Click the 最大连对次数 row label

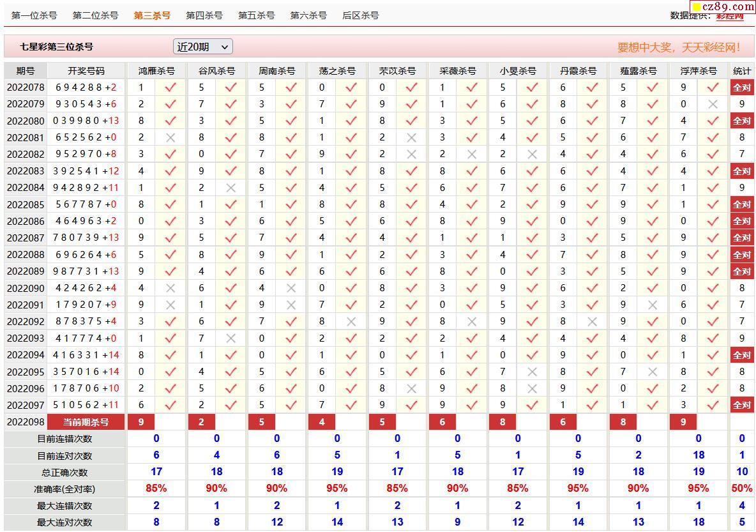click(64, 522)
